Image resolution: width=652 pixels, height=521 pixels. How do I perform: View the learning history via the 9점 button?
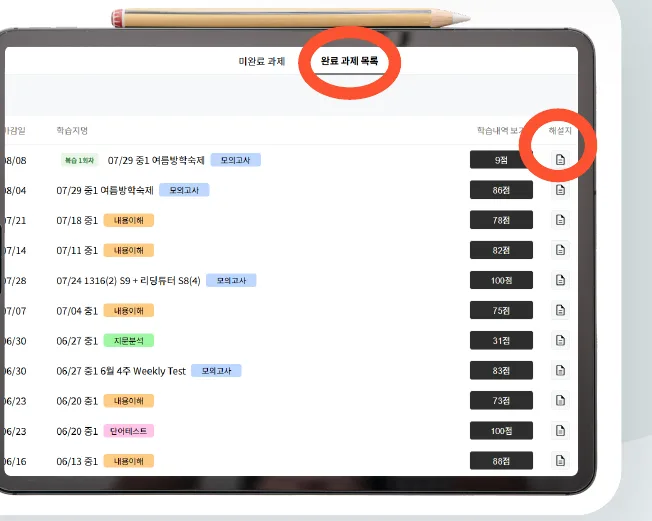click(x=501, y=160)
